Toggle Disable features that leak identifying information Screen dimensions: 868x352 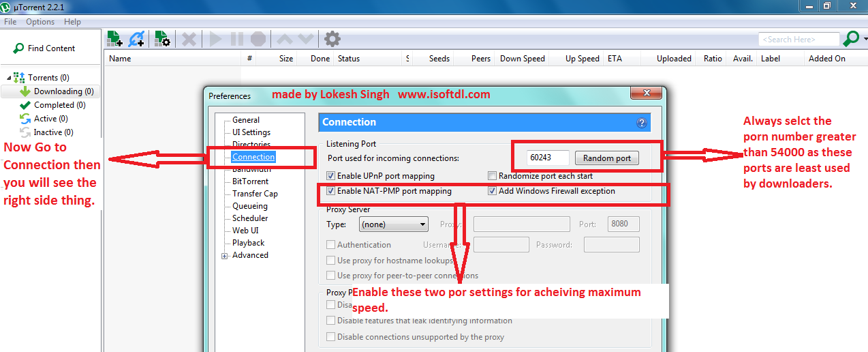(x=330, y=321)
